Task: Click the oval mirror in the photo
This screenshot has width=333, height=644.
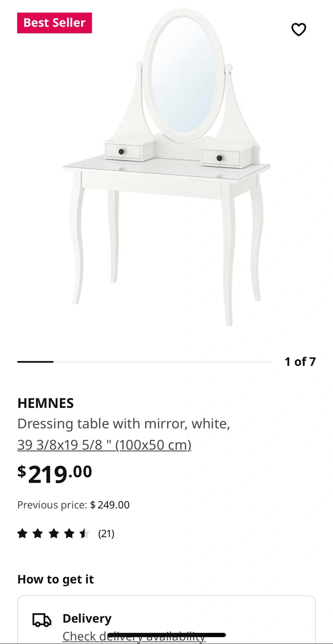Action: click(x=183, y=74)
